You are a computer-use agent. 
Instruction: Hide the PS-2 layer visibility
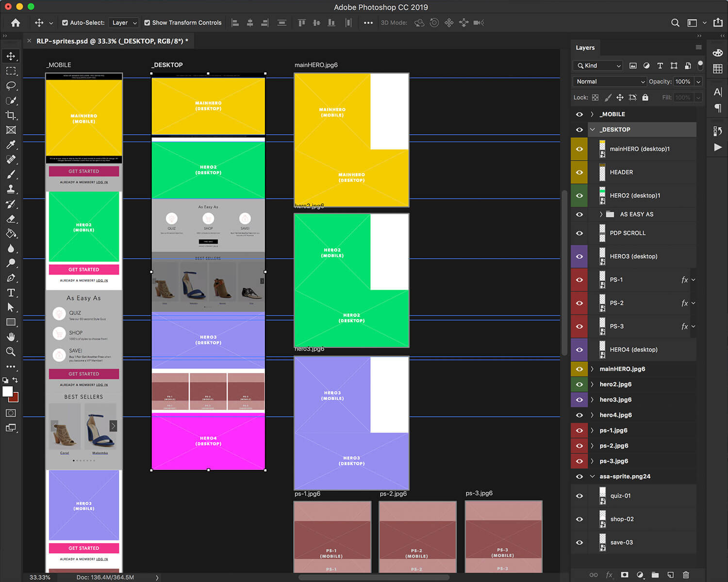pos(579,303)
